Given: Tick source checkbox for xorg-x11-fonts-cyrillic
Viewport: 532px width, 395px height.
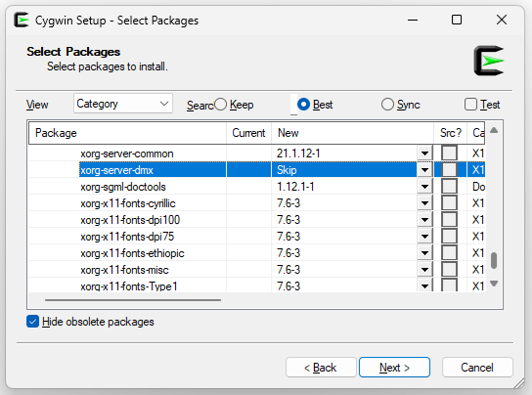Looking at the screenshot, I should [449, 203].
